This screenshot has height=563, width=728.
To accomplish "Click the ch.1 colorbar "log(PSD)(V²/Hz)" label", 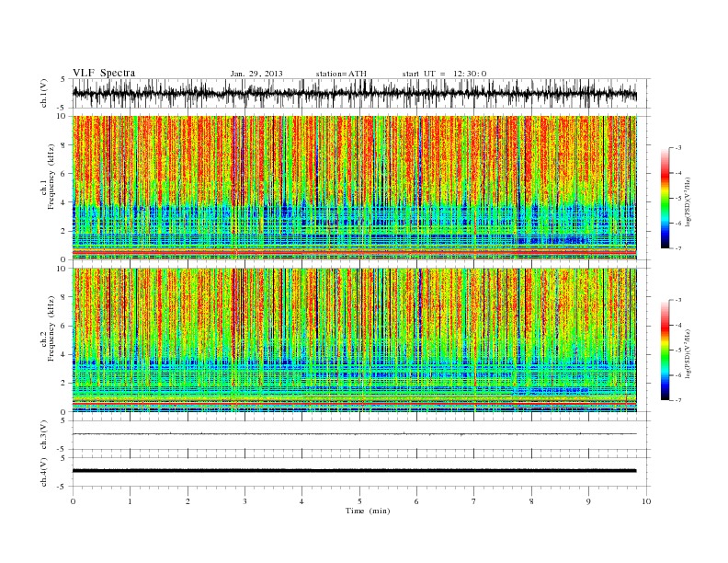I will [x=688, y=201].
